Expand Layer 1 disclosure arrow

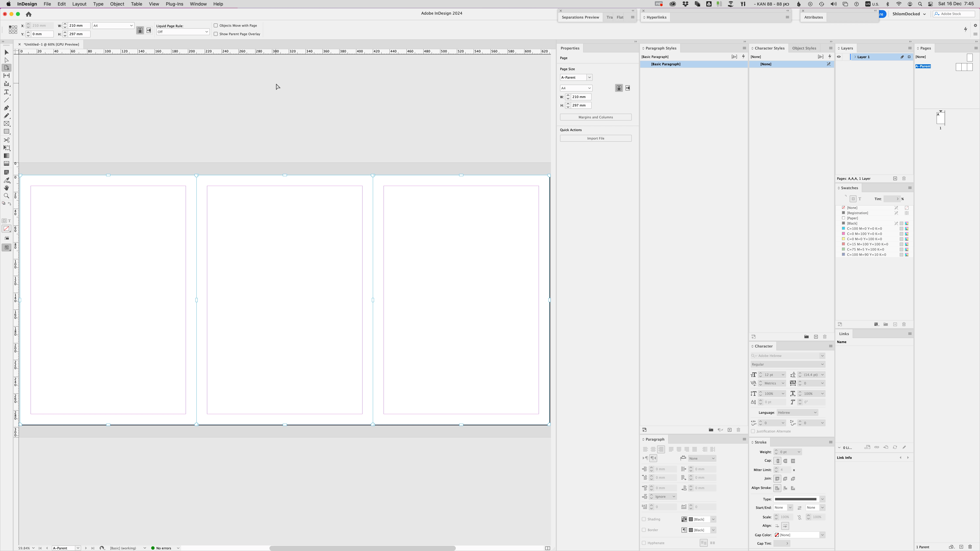point(855,57)
